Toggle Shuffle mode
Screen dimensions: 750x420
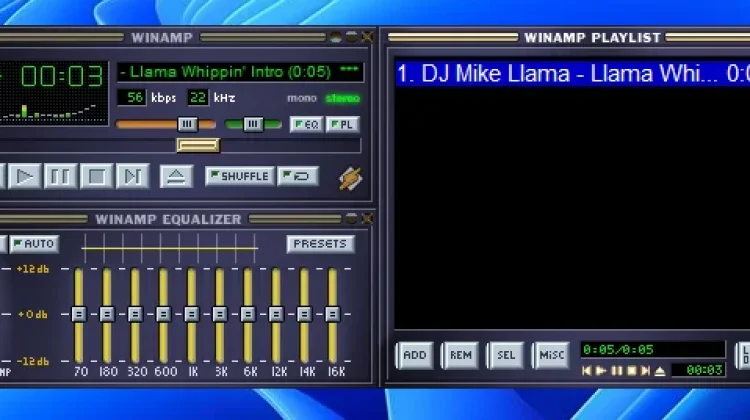click(240, 176)
